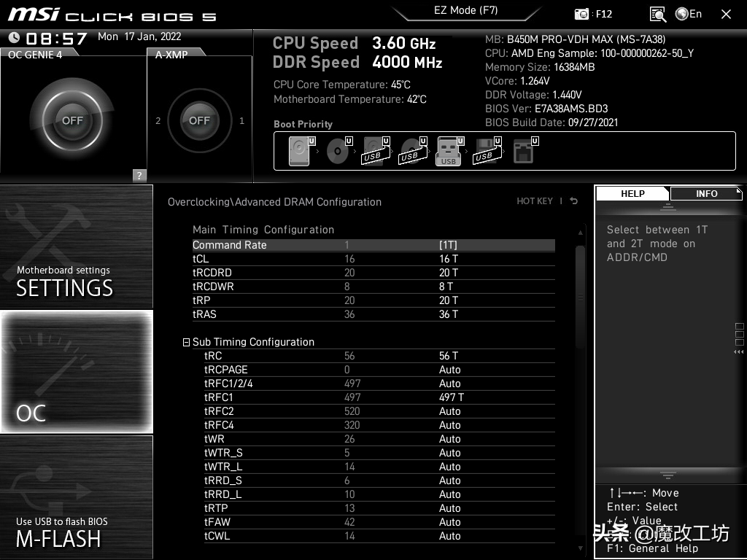Click the tRFC1 current value 497
Image resolution: width=747 pixels, height=560 pixels.
click(352, 397)
